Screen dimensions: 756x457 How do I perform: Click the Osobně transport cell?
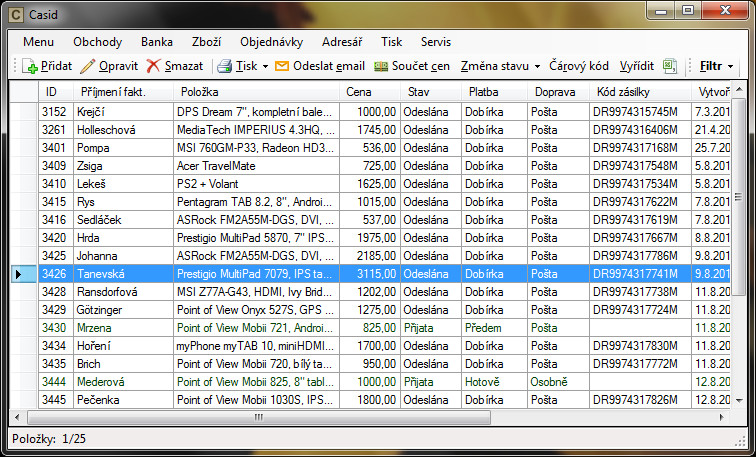(558, 382)
